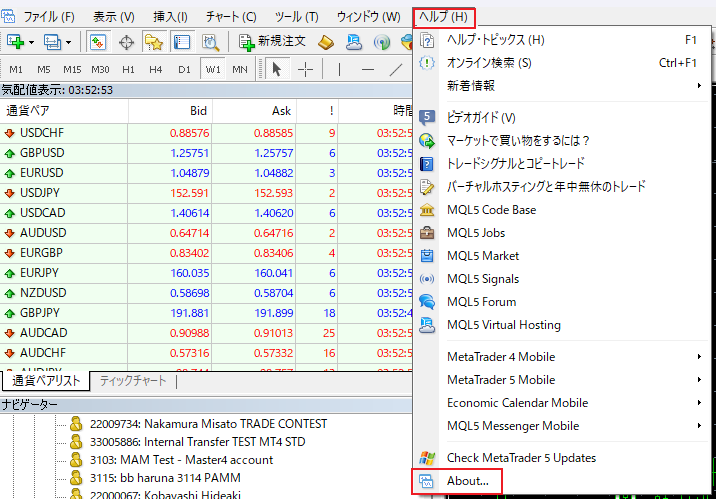The width and height of the screenshot is (716, 499).
Task: Open the New Chart toolbar icon
Action: tap(15, 42)
